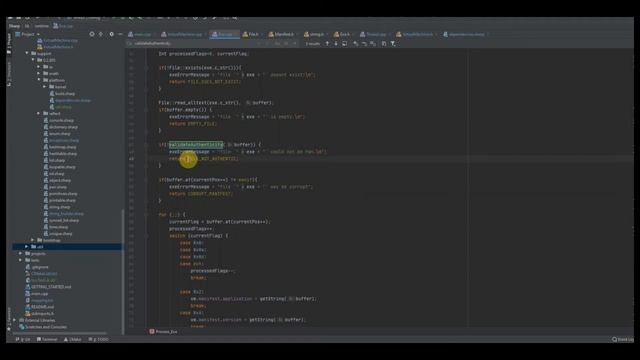Click the Sharp breadcrumb in navigation bar
This screenshot has width=640, height=360.
coord(14,26)
